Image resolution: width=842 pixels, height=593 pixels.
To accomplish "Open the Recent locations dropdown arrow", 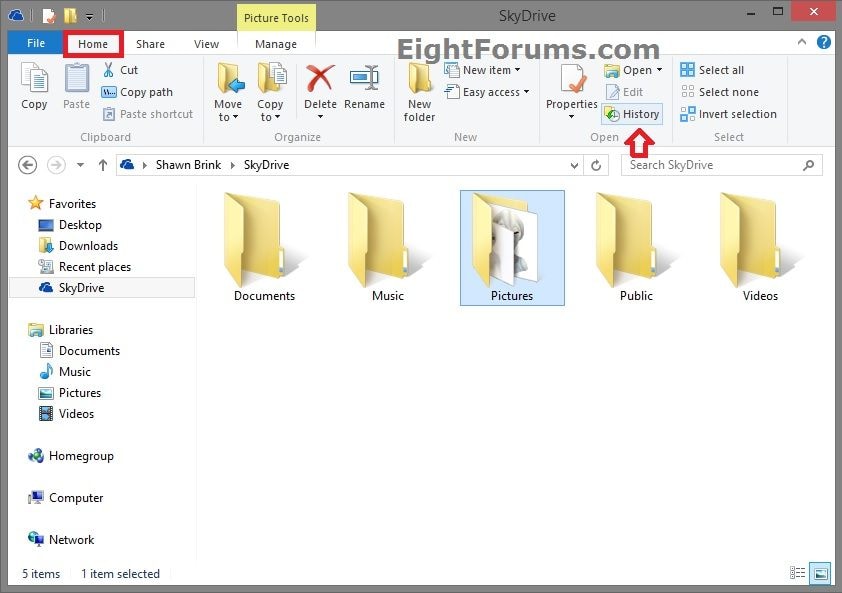I will click(80, 165).
